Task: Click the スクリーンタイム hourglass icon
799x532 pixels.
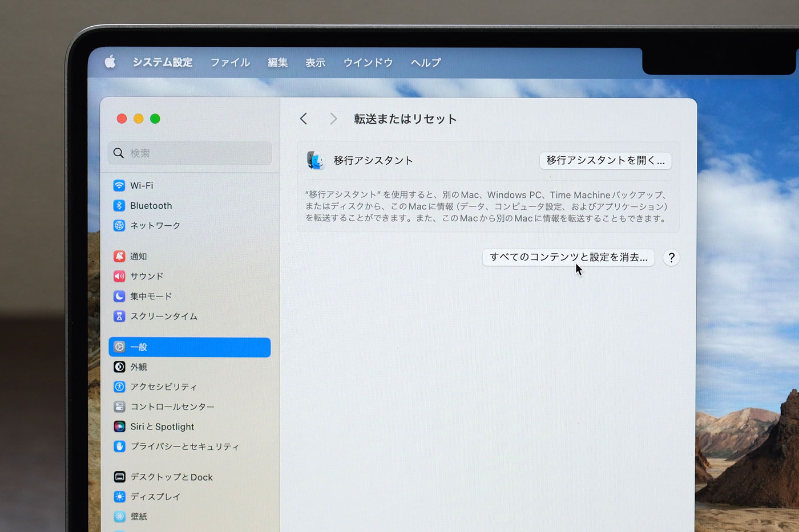Action: pos(119,316)
